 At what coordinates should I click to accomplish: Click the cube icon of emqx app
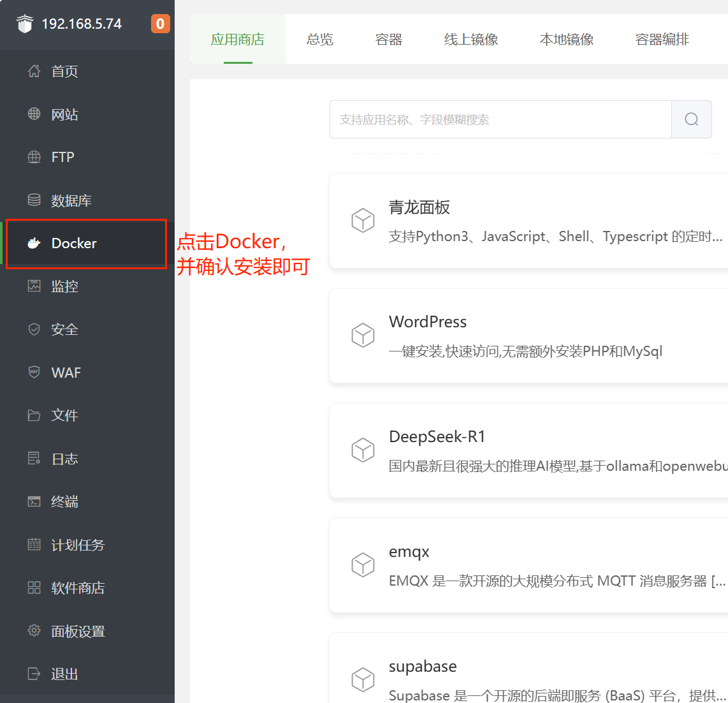pyautogui.click(x=363, y=565)
